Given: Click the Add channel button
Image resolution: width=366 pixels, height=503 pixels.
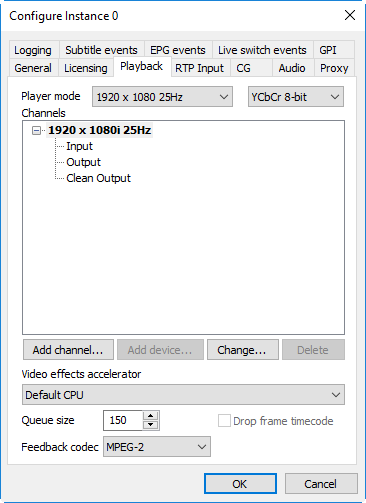Looking at the screenshot, I should (x=68, y=350).
